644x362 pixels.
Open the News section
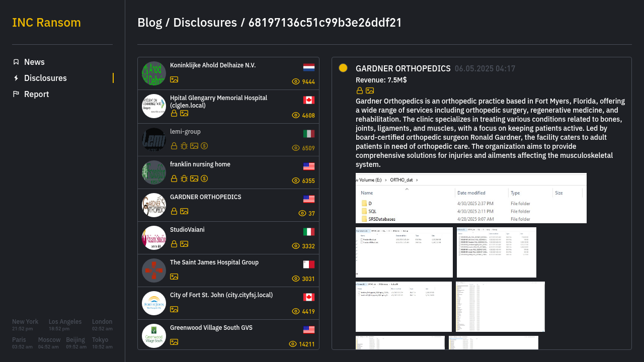34,62
